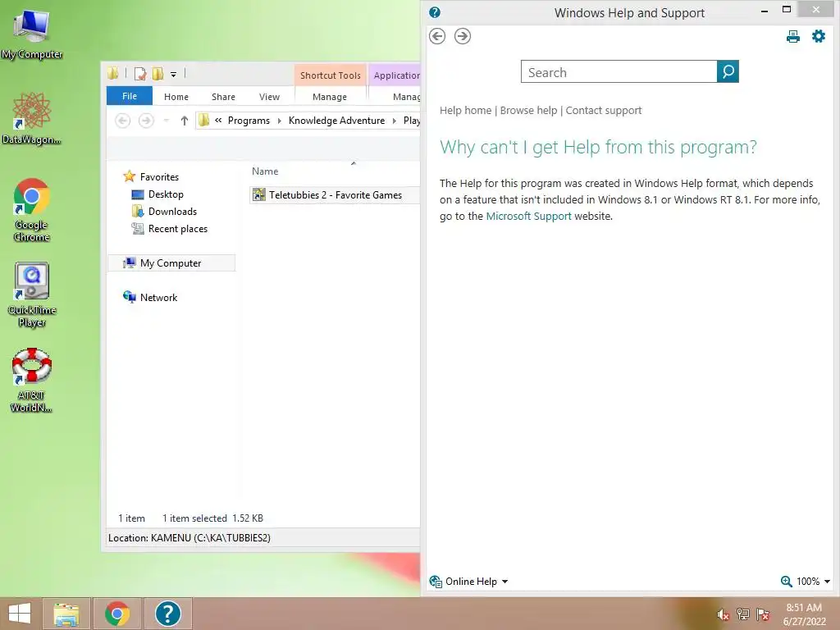Image resolution: width=840 pixels, height=630 pixels.
Task: Click the folder icon in Explorer address bar
Action: pos(203,121)
